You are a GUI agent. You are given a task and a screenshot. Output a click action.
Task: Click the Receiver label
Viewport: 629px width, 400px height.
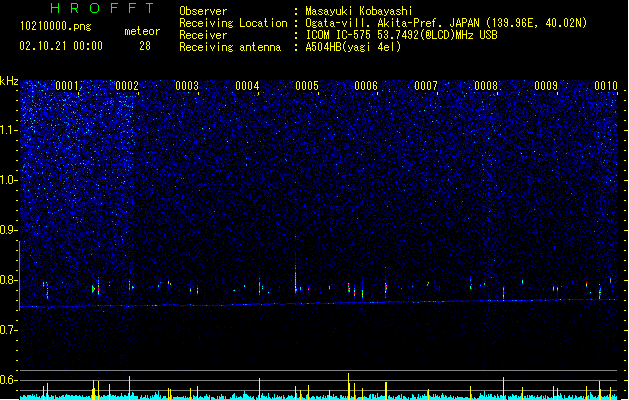(x=203, y=35)
